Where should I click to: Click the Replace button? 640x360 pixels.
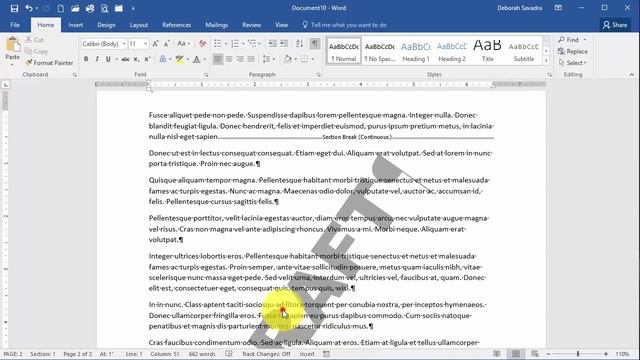(573, 51)
